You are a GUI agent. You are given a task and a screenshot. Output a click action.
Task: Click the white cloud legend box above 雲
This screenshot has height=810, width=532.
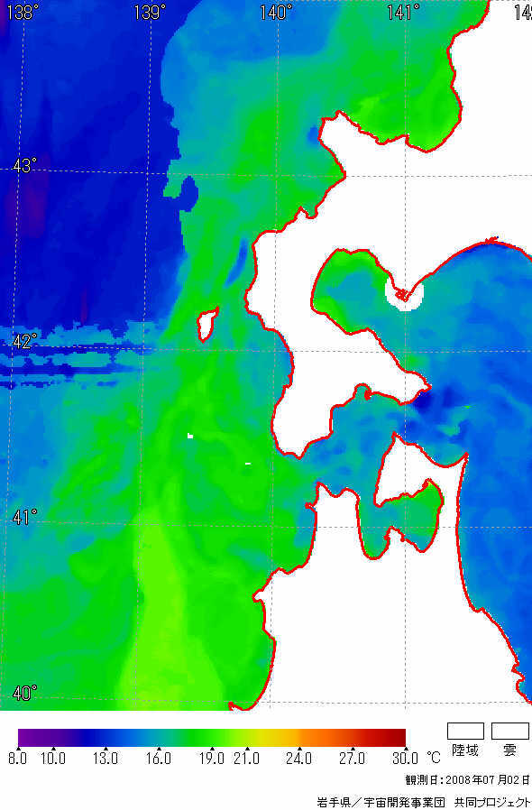pyautogui.click(x=509, y=731)
